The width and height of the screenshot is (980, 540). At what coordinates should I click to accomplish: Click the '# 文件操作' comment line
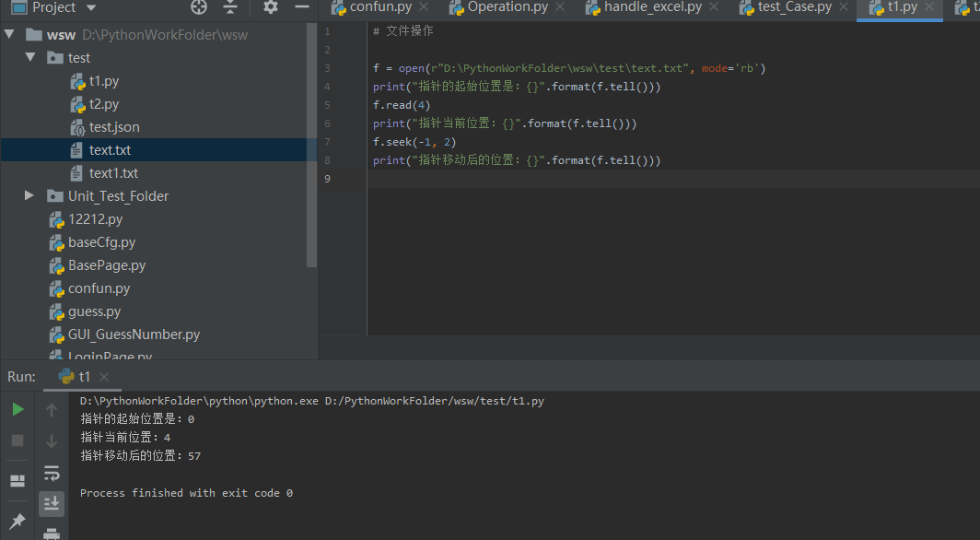click(402, 30)
